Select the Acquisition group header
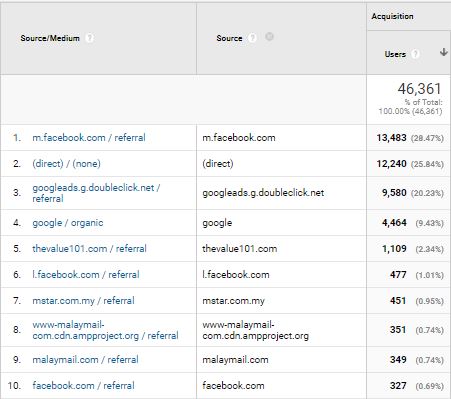This screenshot has height=399, width=451. (x=392, y=16)
